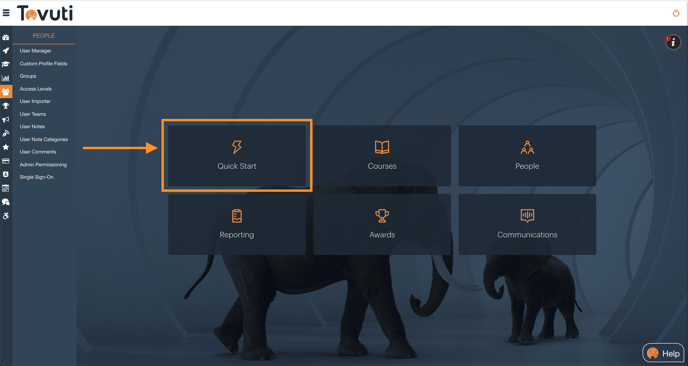This screenshot has width=688, height=366.
Task: Open the credit card sidebar icon
Action: (6, 161)
